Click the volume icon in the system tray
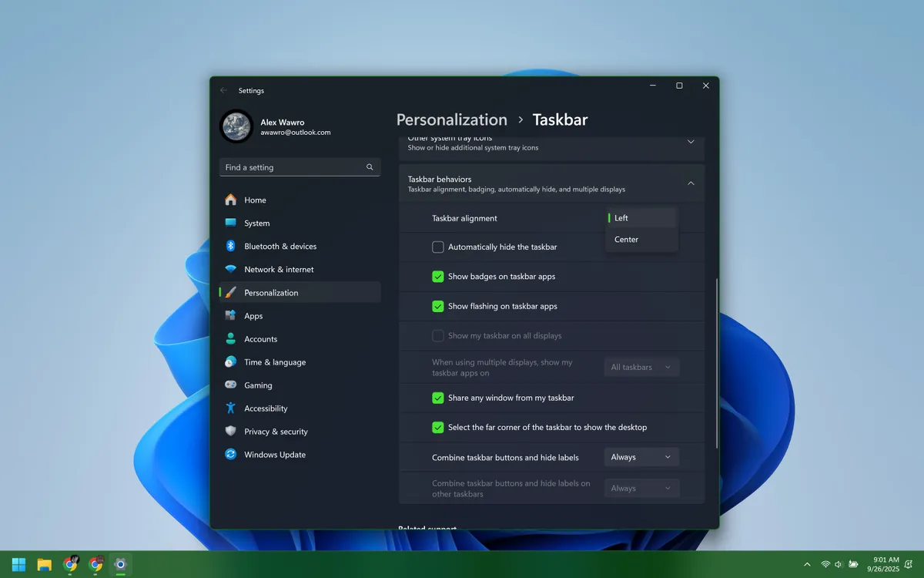 point(839,563)
